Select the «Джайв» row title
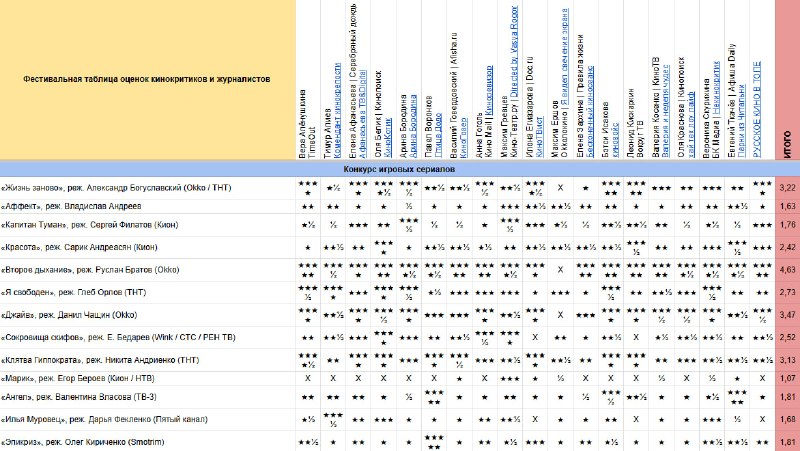800x451 pixels. [x=69, y=315]
